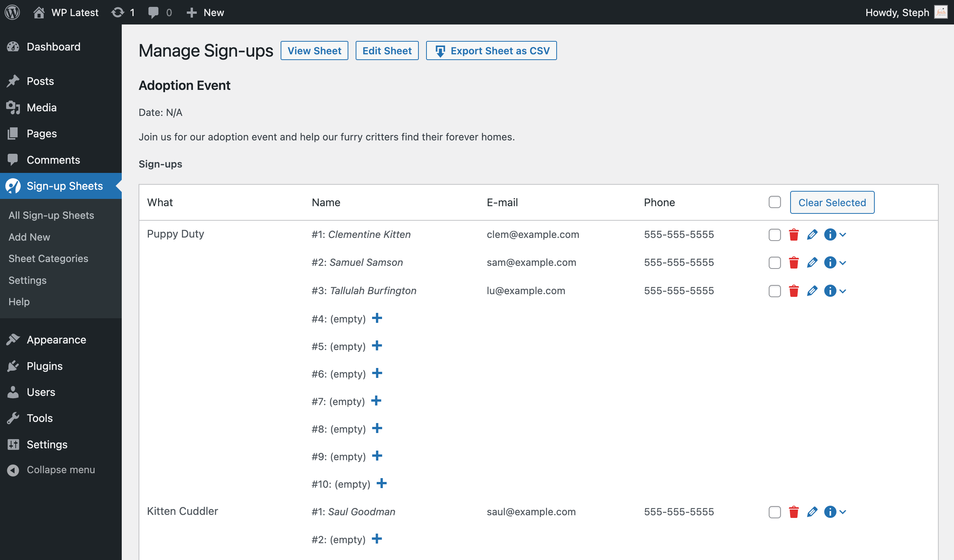The image size is (954, 560).
Task: Toggle the select-all checkbox in table header
Action: pyautogui.click(x=774, y=202)
